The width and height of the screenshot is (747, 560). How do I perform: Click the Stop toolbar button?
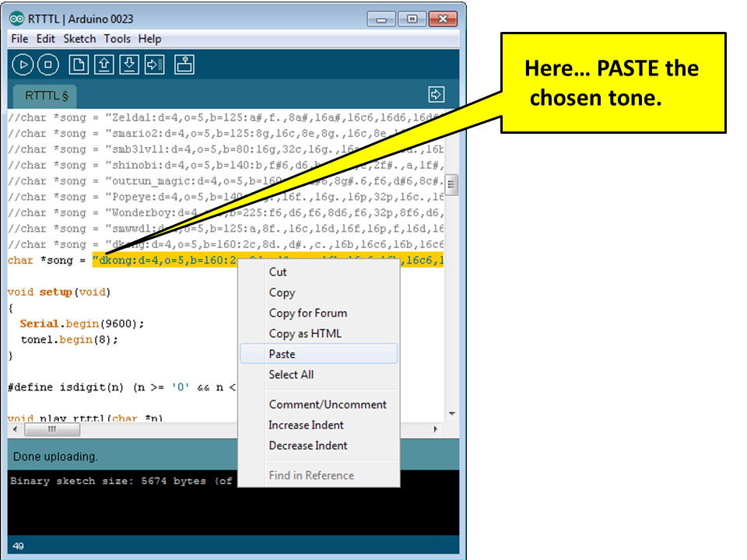(x=48, y=65)
